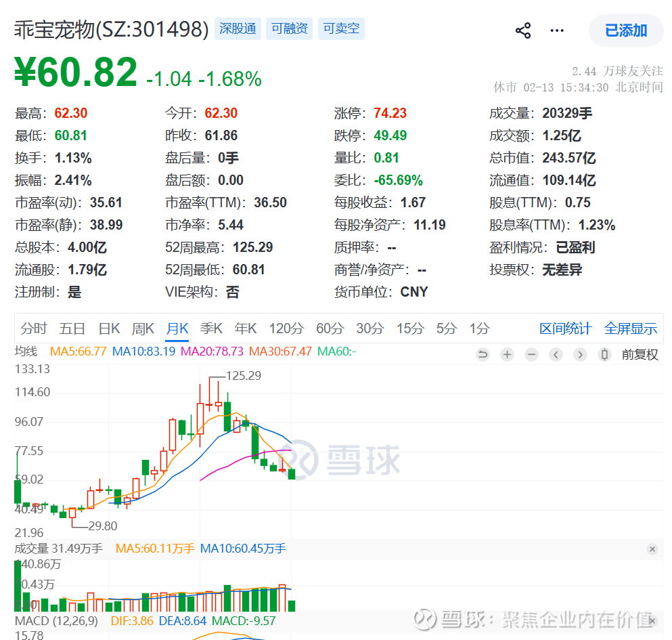Click the 货币单位 value CNY
This screenshot has height=640, width=672.
pyautogui.click(x=414, y=292)
